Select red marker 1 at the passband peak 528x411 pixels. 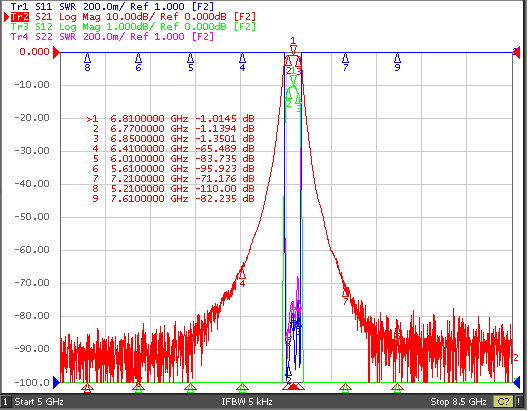coord(293,45)
